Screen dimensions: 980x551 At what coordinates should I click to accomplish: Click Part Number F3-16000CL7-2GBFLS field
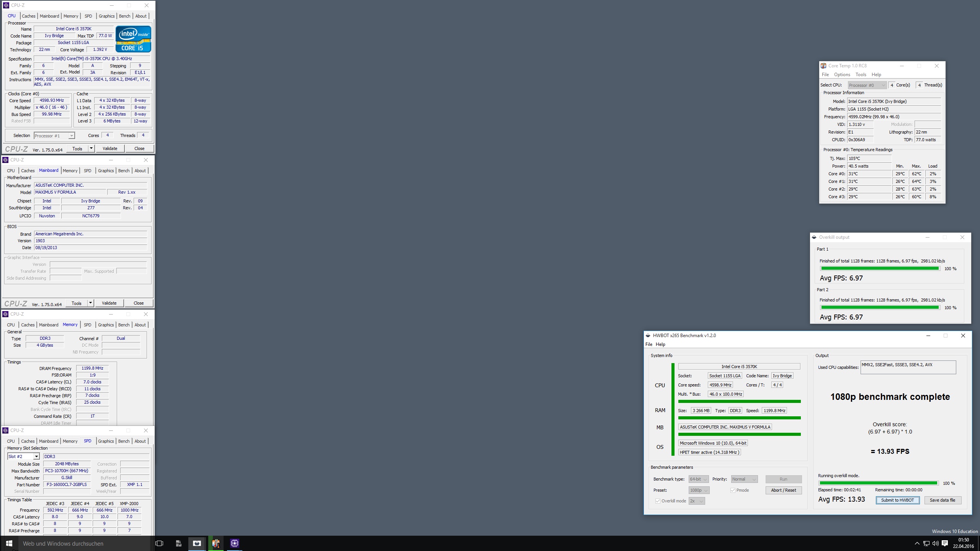[x=67, y=485]
